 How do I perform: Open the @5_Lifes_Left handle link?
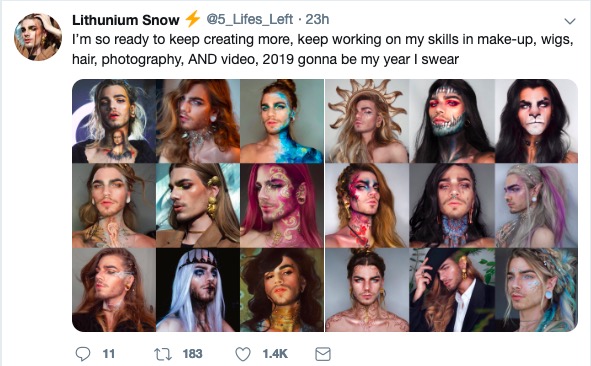pos(249,19)
